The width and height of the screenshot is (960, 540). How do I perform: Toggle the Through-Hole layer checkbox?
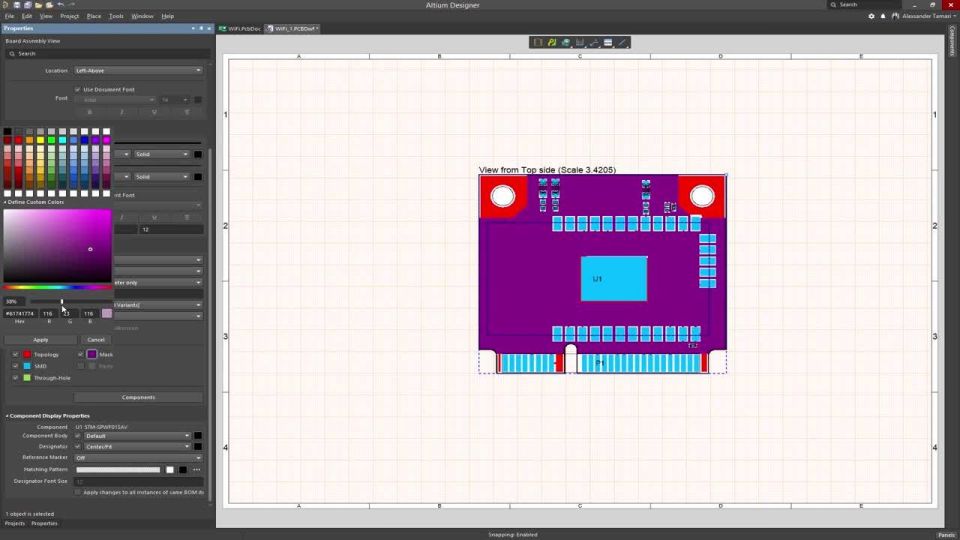pyautogui.click(x=15, y=378)
